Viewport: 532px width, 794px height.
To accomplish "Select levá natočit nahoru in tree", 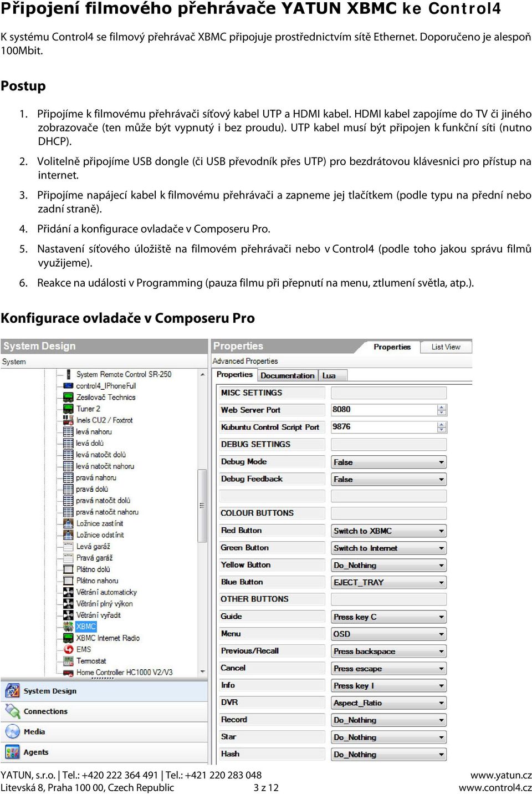I will 105,466.
